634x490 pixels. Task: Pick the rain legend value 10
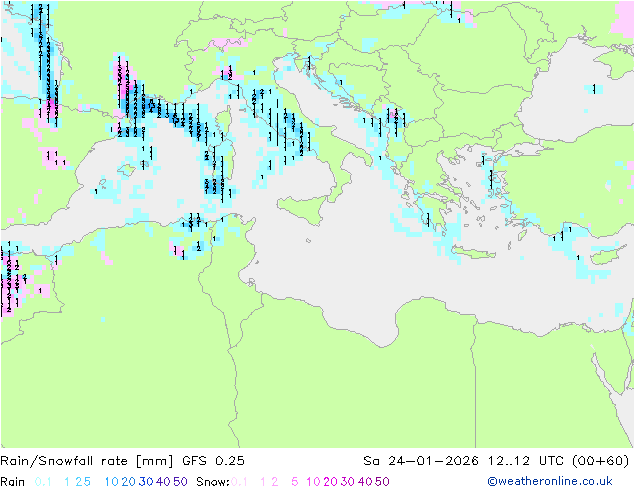[x=112, y=482]
